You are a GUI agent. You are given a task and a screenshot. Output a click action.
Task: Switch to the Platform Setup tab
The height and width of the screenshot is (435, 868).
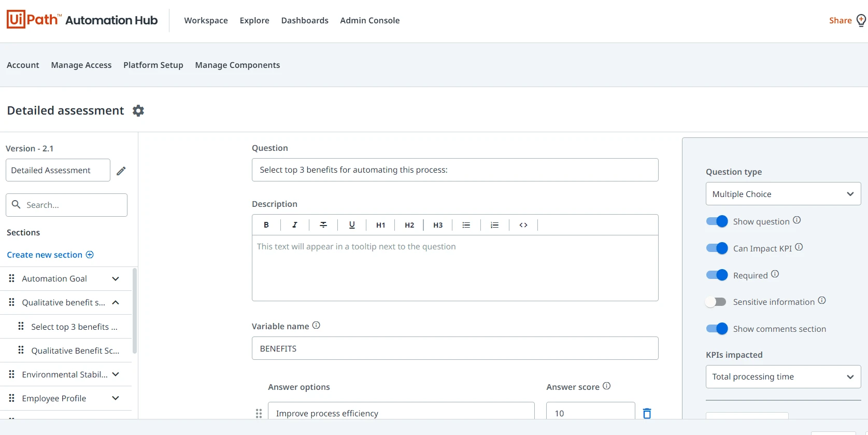[153, 65]
